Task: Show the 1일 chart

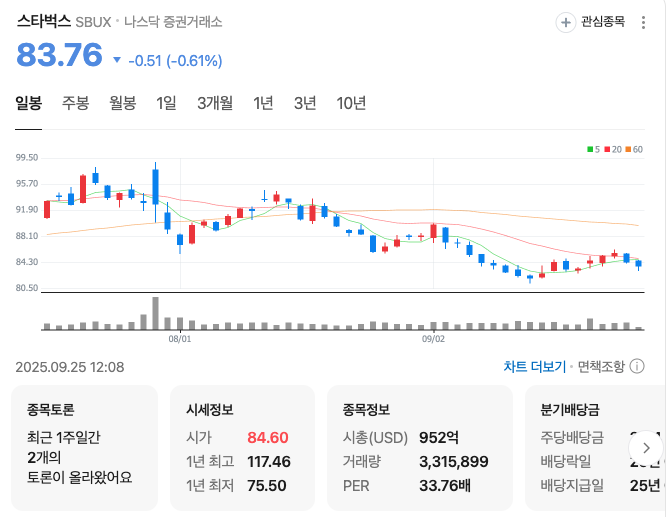Action: [x=166, y=103]
